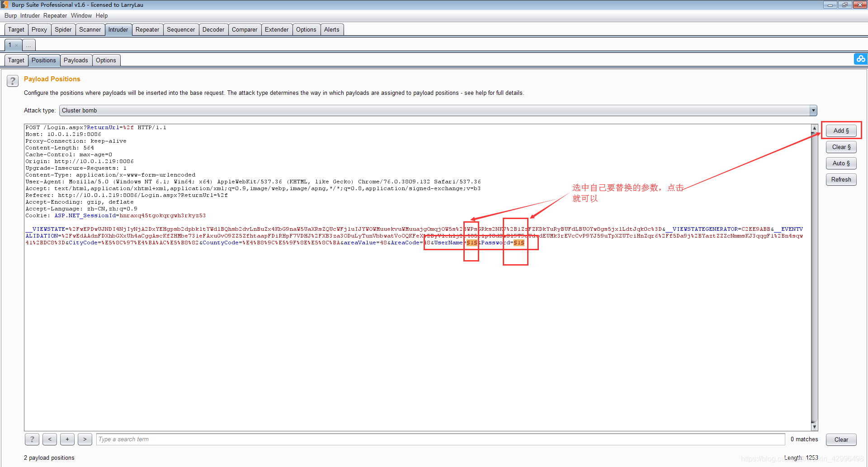The width and height of the screenshot is (868, 467).
Task: Click the Attack type dropdown arrow
Action: click(x=813, y=110)
